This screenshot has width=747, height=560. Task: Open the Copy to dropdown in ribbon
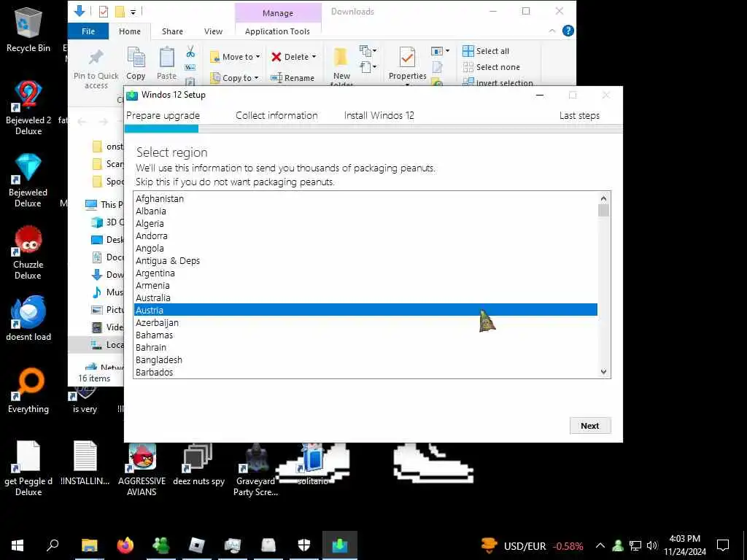tap(235, 77)
